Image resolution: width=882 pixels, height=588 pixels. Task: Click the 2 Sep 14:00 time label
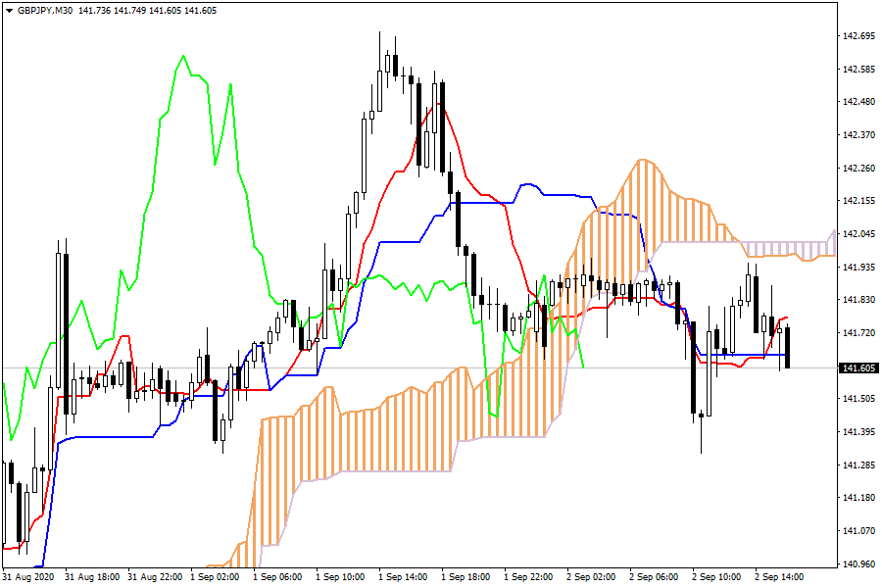coord(779,577)
